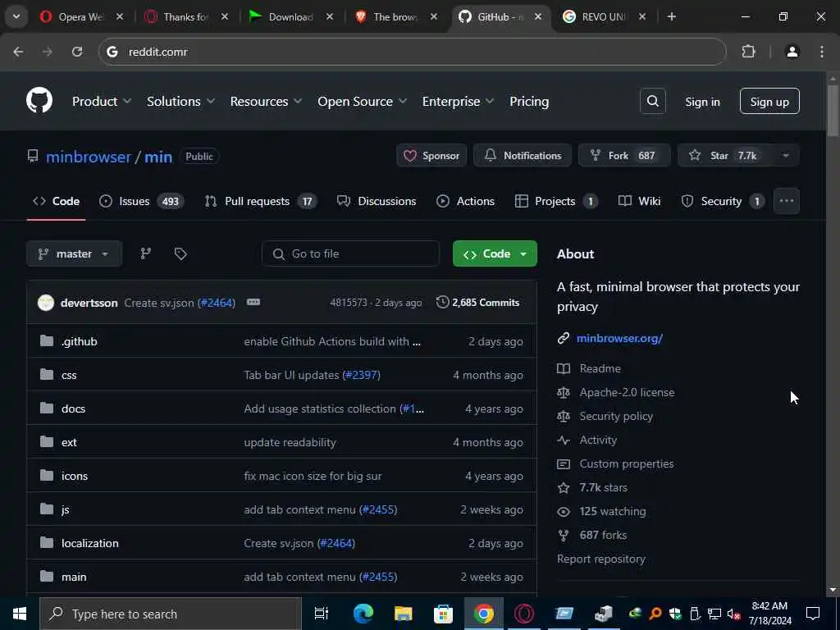Open the master branch selector
This screenshot has width=840, height=630.
click(74, 253)
